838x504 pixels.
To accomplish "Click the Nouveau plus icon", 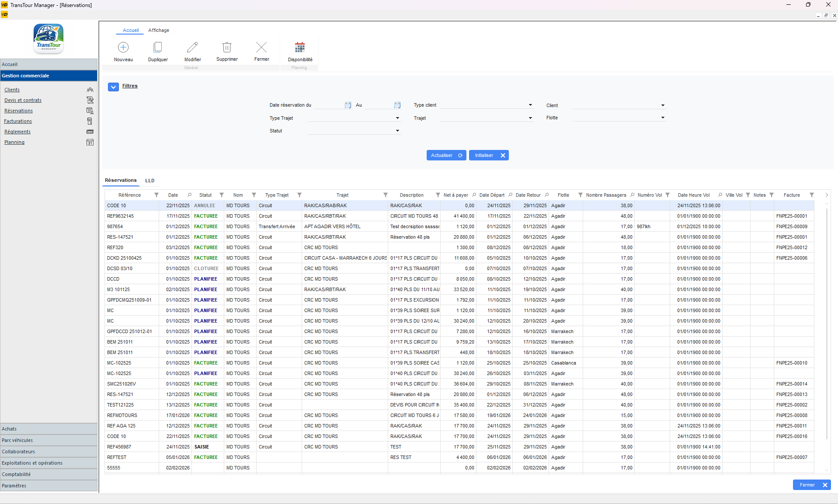I will point(123,47).
